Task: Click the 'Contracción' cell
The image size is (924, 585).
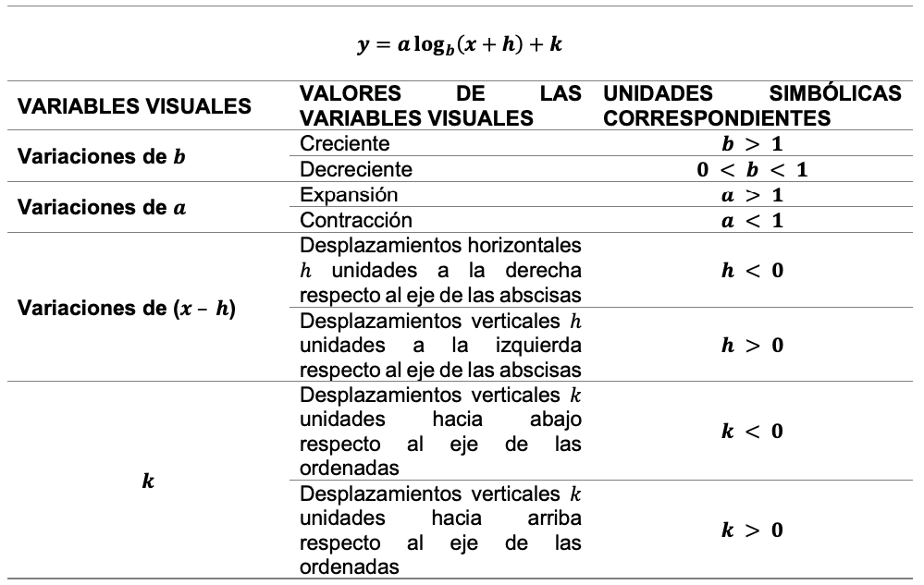Action: click(356, 221)
